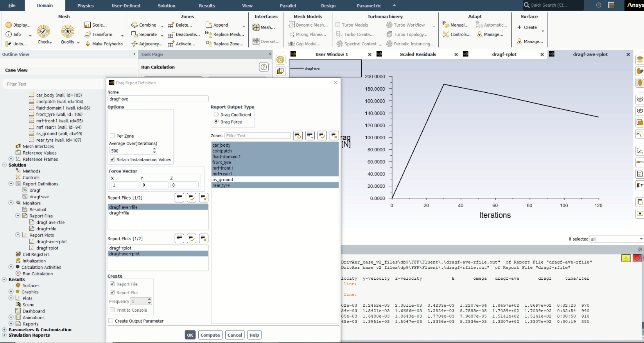Screen dimensions: 644x343
Task: Select all zones in Zones list
Action: tap(322, 136)
